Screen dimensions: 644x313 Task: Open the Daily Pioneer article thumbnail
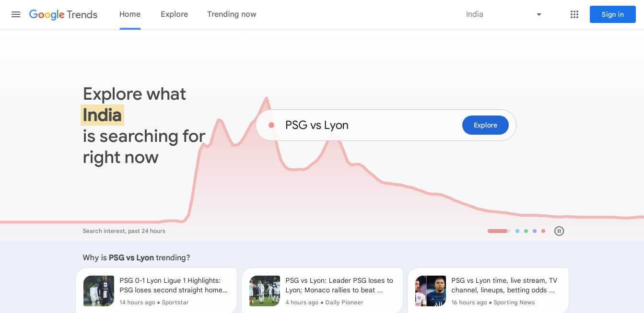tap(265, 291)
